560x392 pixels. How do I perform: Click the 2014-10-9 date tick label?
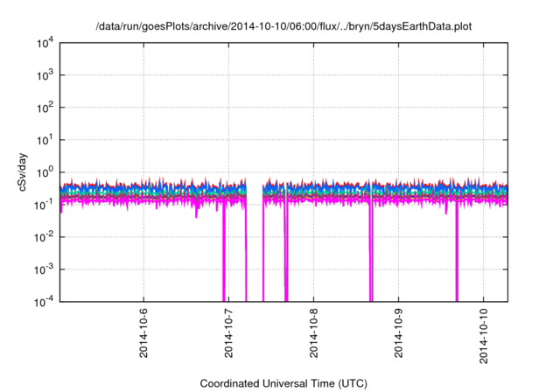point(399,332)
